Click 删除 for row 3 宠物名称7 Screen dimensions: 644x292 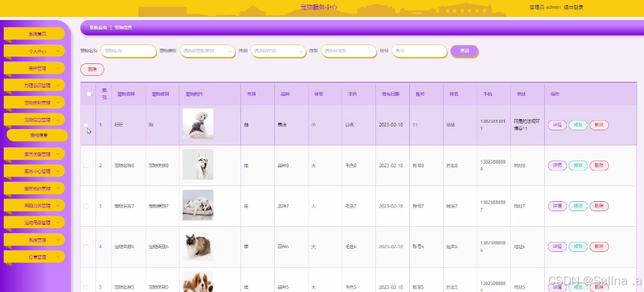[599, 206]
